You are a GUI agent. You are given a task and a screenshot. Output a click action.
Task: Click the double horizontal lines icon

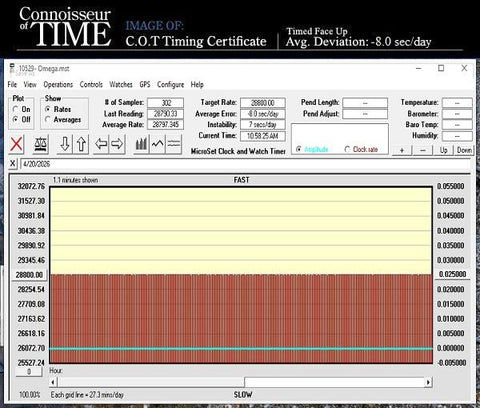click(x=174, y=144)
